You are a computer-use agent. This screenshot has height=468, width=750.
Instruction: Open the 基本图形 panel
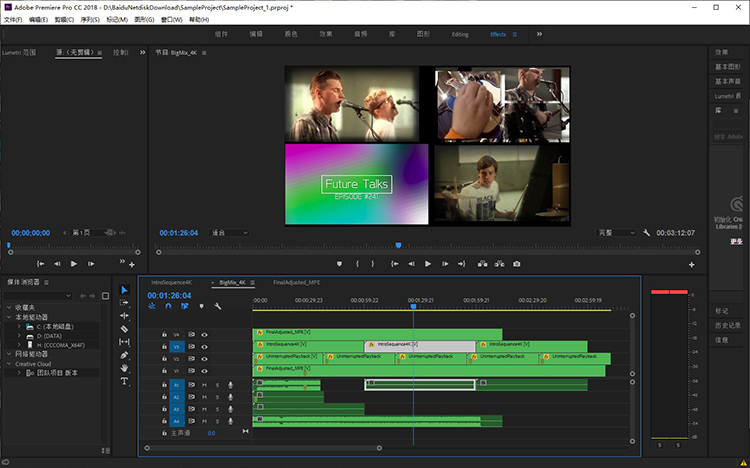coord(728,67)
